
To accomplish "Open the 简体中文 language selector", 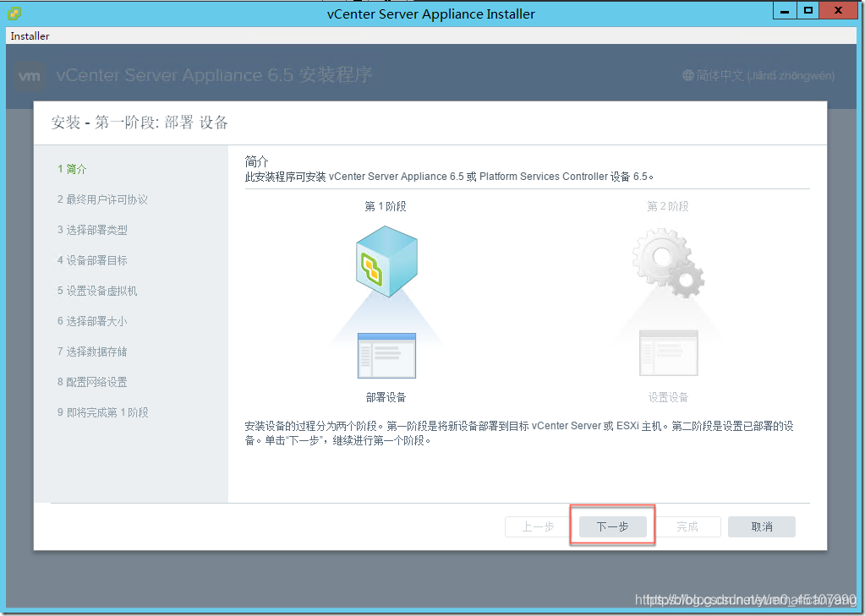I will (x=758, y=75).
